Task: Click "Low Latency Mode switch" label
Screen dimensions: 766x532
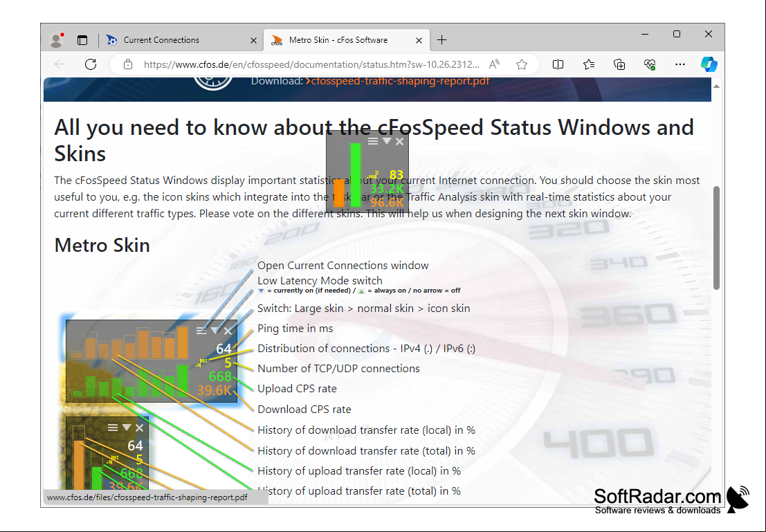Action: (x=320, y=280)
